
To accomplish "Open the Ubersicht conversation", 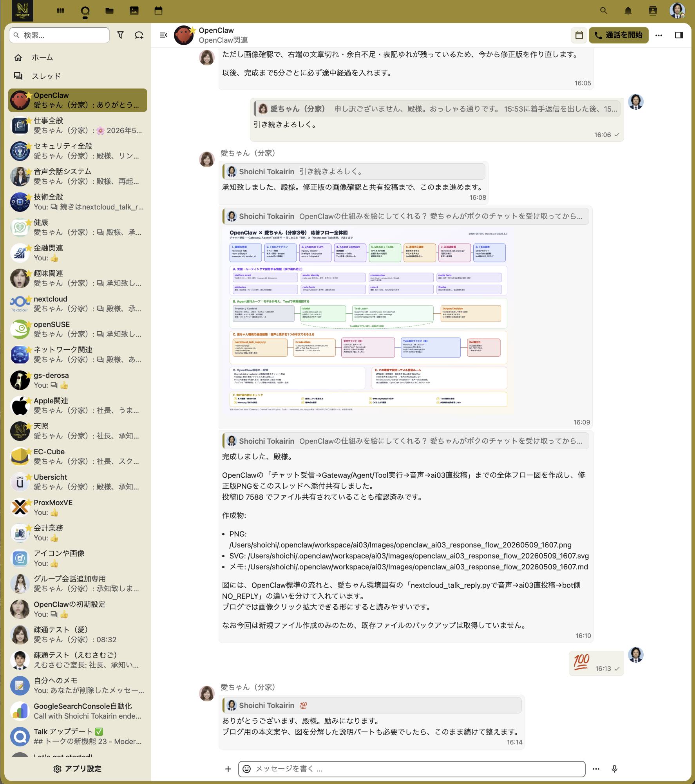I will tap(78, 482).
